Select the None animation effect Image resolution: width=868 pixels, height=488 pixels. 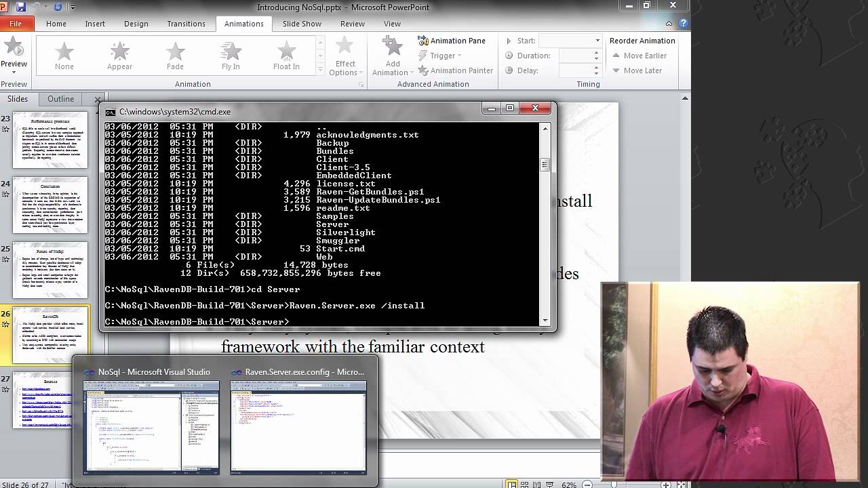pyautogui.click(x=64, y=55)
